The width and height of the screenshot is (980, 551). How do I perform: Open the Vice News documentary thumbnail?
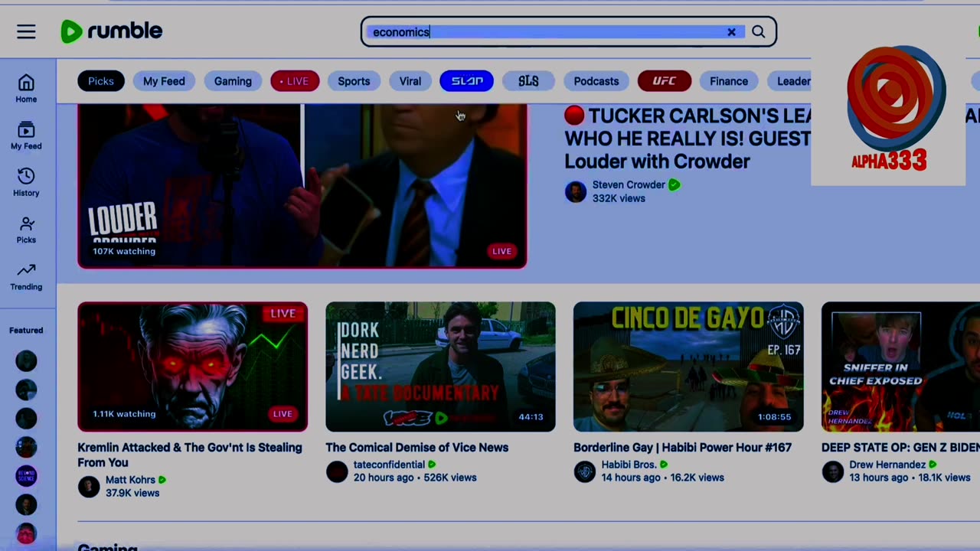coord(440,367)
